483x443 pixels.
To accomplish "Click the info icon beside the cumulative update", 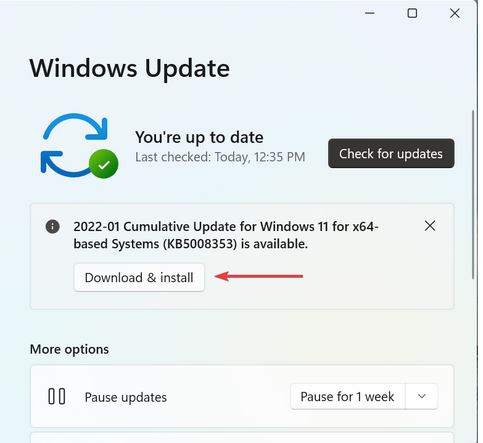I will click(53, 227).
